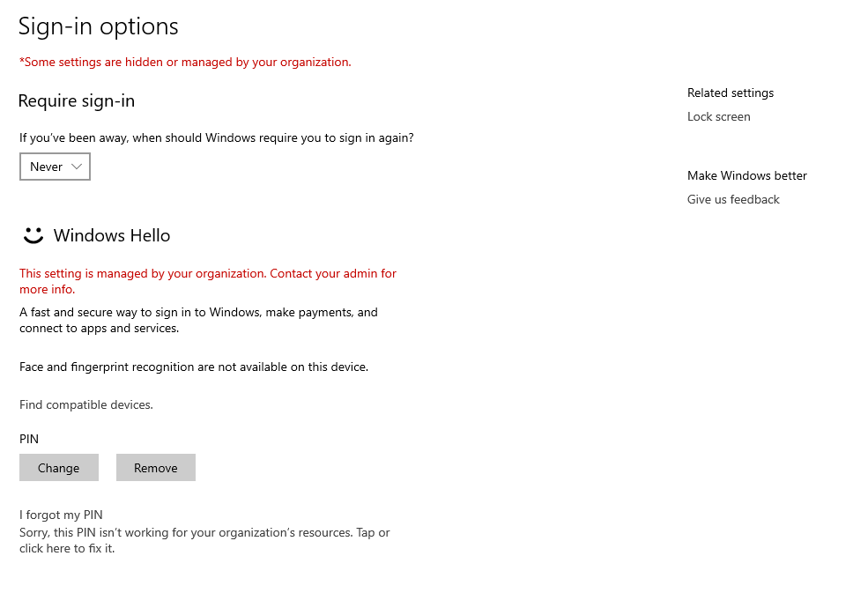The image size is (868, 593).
Task: Open Find compatible devices link
Action: coord(86,404)
